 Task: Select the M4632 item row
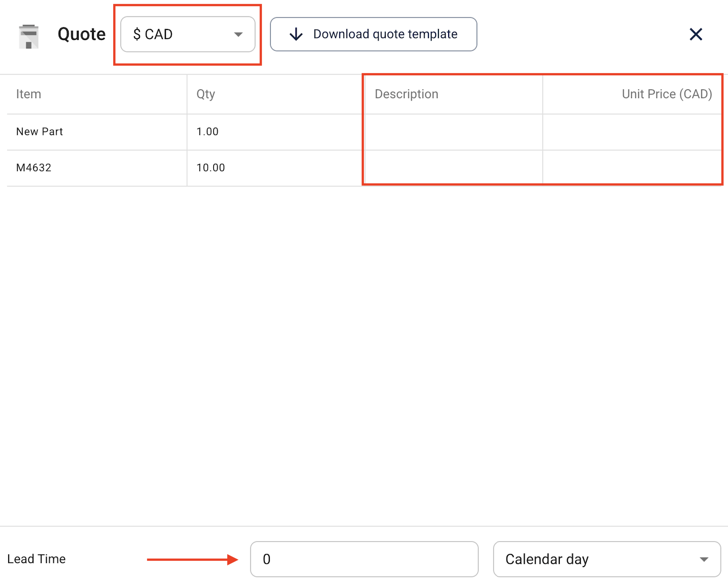click(x=34, y=168)
